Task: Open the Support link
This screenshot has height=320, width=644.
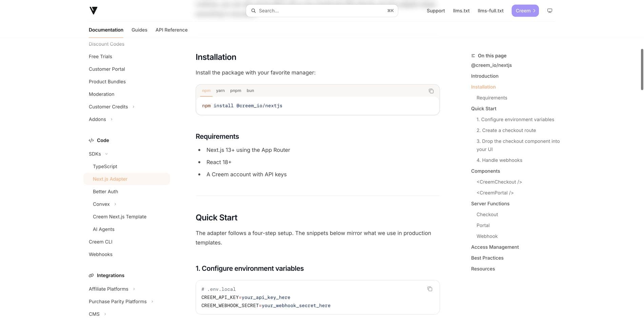Action: click(x=436, y=11)
